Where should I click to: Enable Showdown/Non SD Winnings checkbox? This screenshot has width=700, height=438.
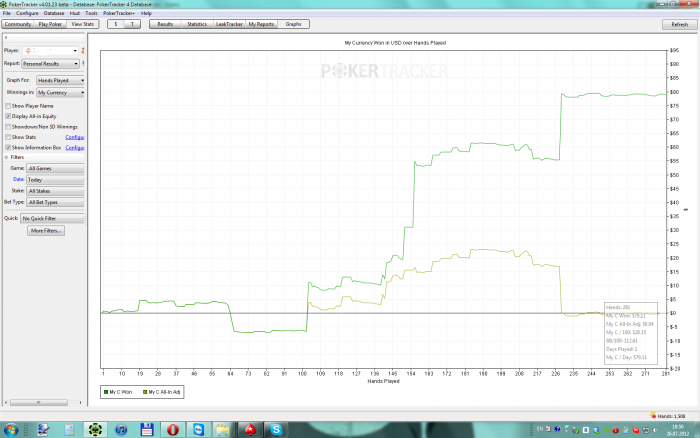(8, 127)
